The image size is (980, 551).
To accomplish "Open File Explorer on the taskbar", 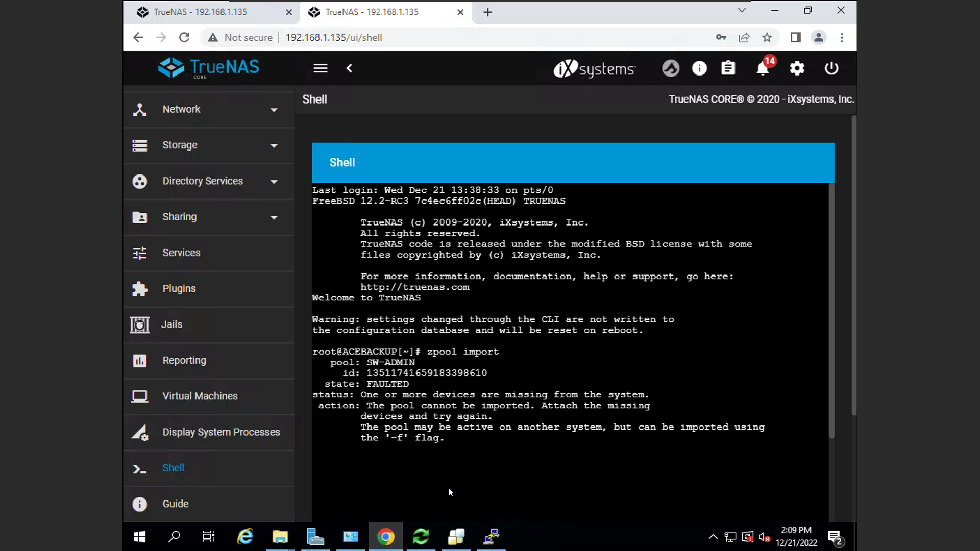I will coord(280,537).
